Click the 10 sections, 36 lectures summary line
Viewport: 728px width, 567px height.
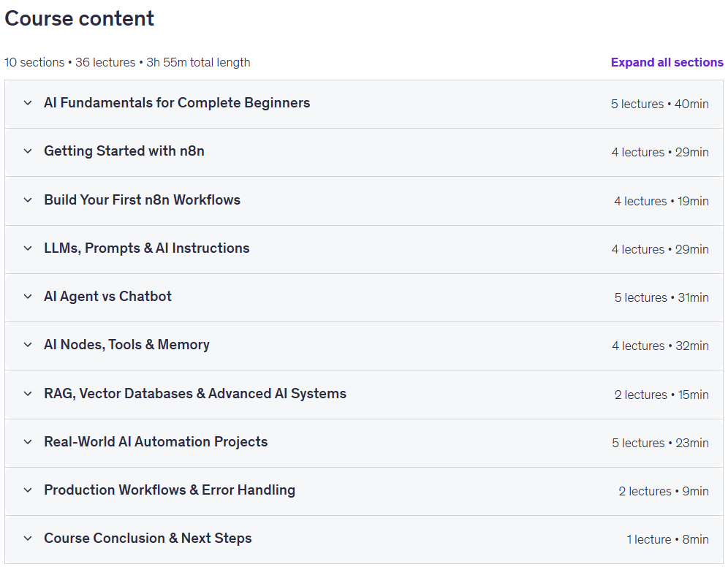click(127, 62)
